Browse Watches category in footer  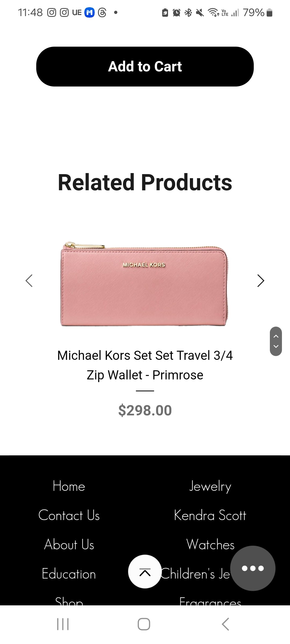click(211, 544)
